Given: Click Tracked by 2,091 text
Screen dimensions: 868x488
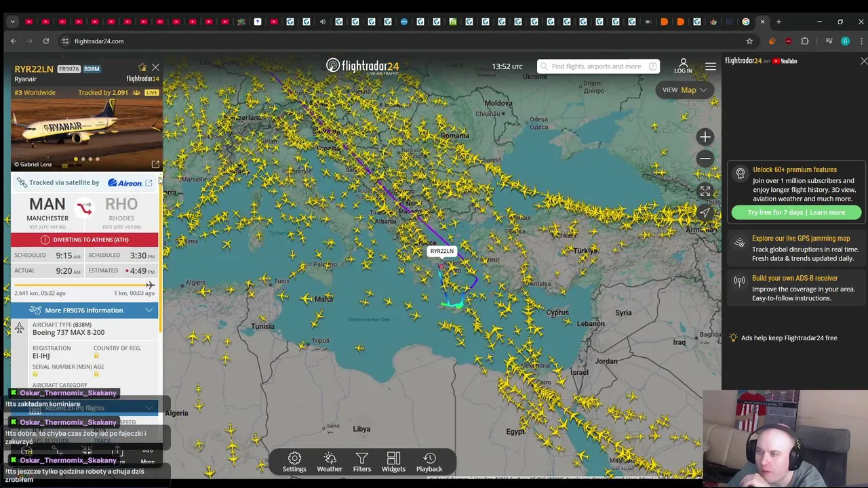Looking at the screenshot, I should 102,93.
